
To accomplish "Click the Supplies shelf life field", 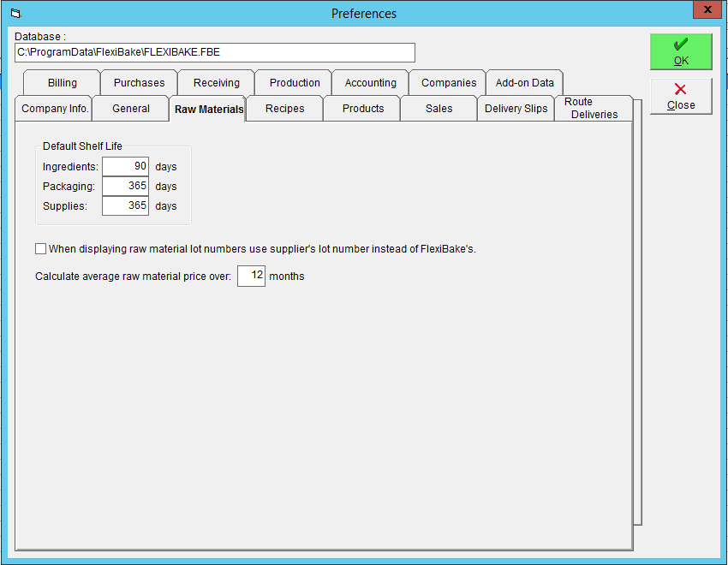I will (x=125, y=205).
